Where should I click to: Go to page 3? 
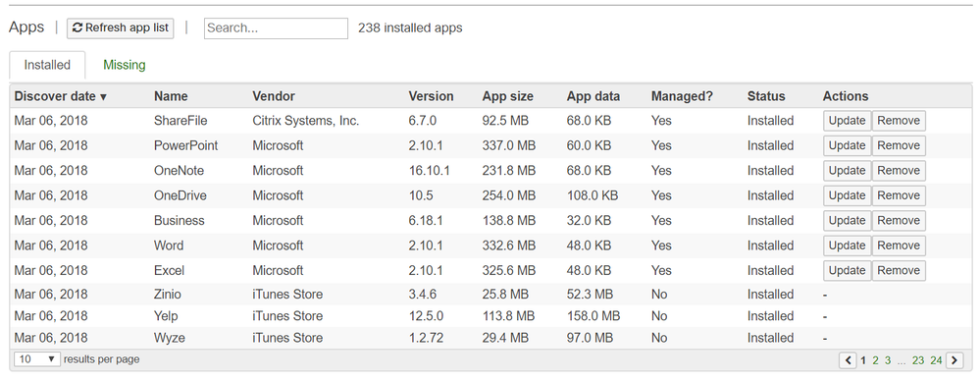point(888,360)
